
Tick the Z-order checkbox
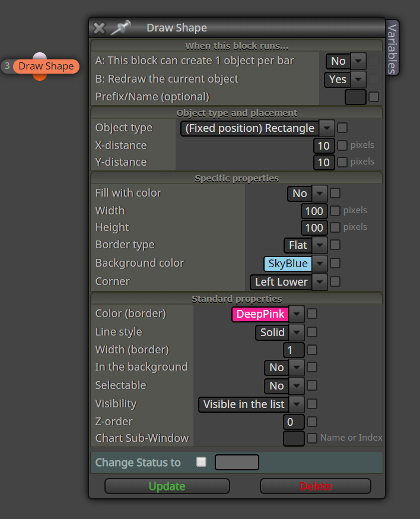point(312,422)
